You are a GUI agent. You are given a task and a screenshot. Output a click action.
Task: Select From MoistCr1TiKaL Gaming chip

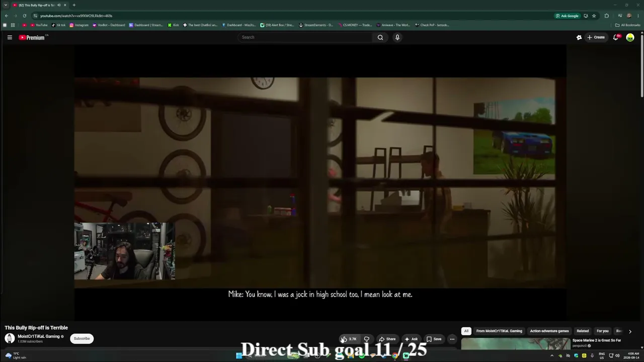499,331
